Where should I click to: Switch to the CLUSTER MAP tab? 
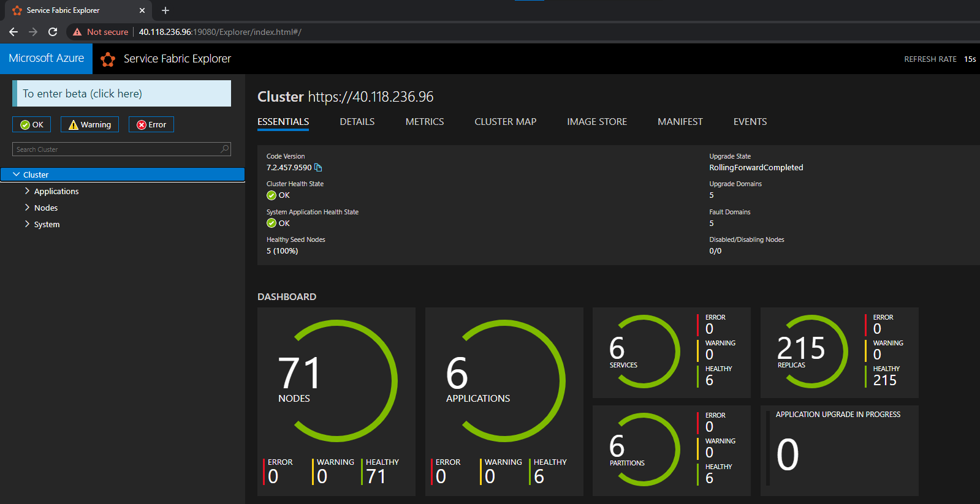[506, 122]
